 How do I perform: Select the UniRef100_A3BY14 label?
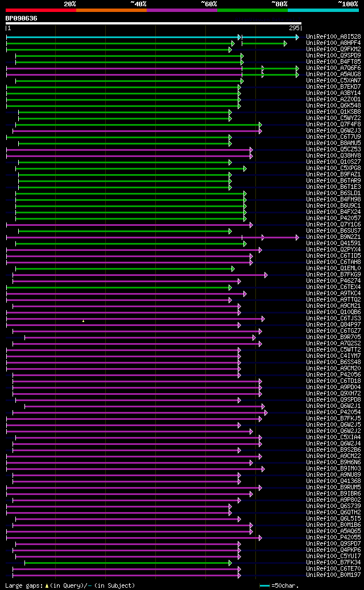click(x=333, y=93)
